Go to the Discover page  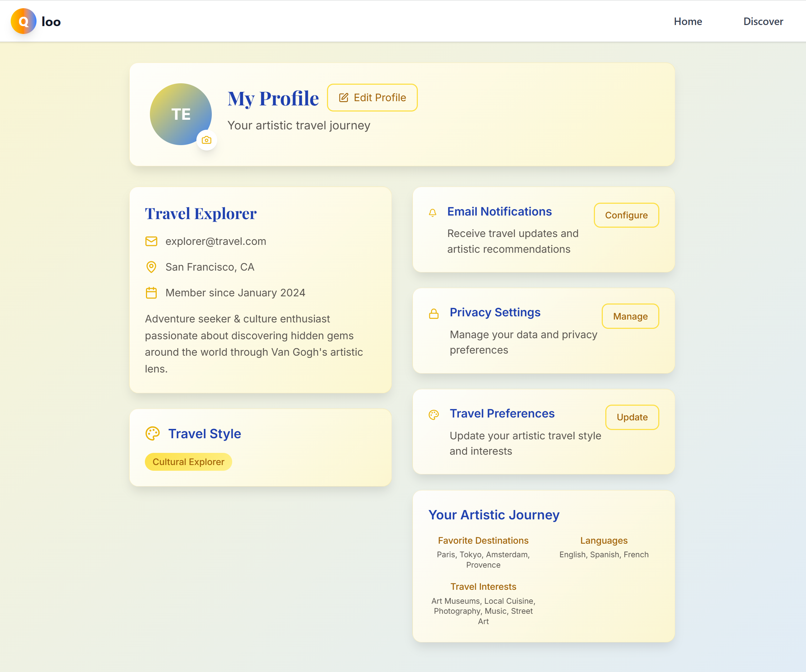[x=763, y=21]
